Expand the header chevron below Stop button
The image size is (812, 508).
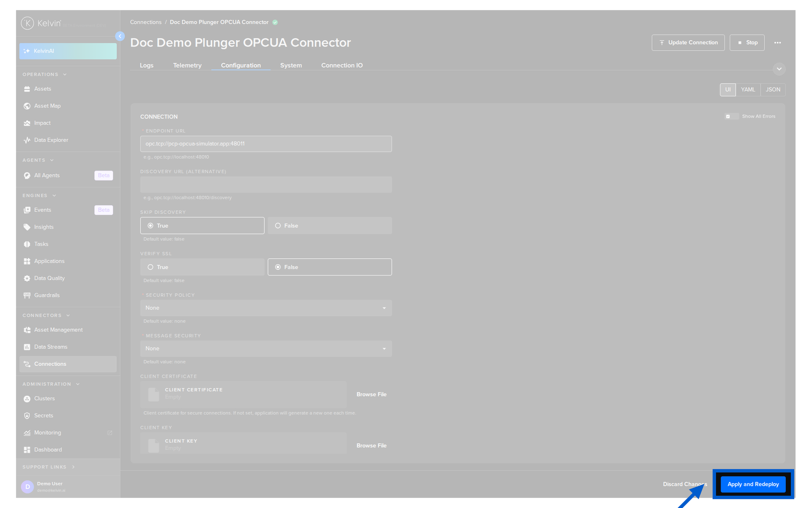tap(779, 69)
